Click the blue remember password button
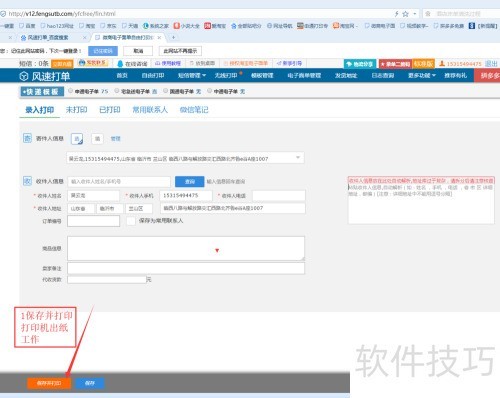The height and width of the screenshot is (398, 500). 103,51
